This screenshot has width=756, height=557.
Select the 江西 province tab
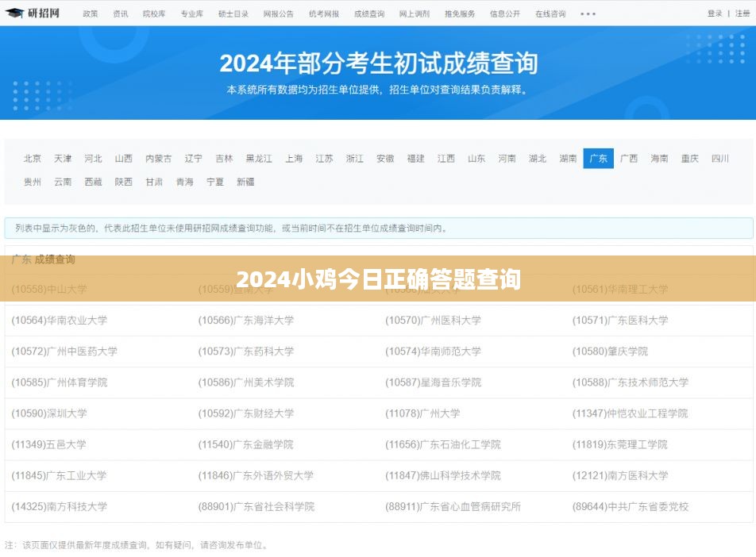(x=446, y=159)
